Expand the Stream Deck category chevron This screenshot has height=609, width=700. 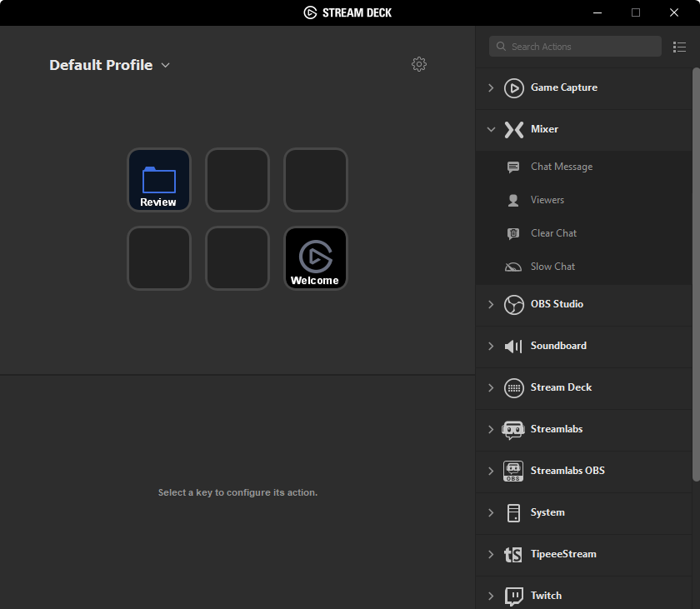pyautogui.click(x=491, y=387)
